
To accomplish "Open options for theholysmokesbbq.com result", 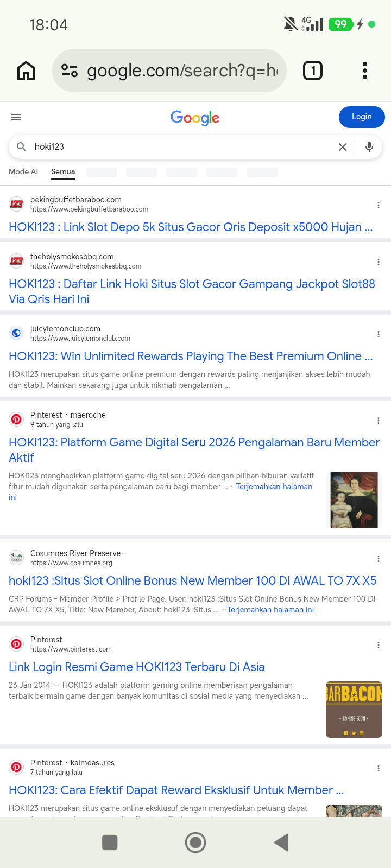I will click(x=379, y=262).
